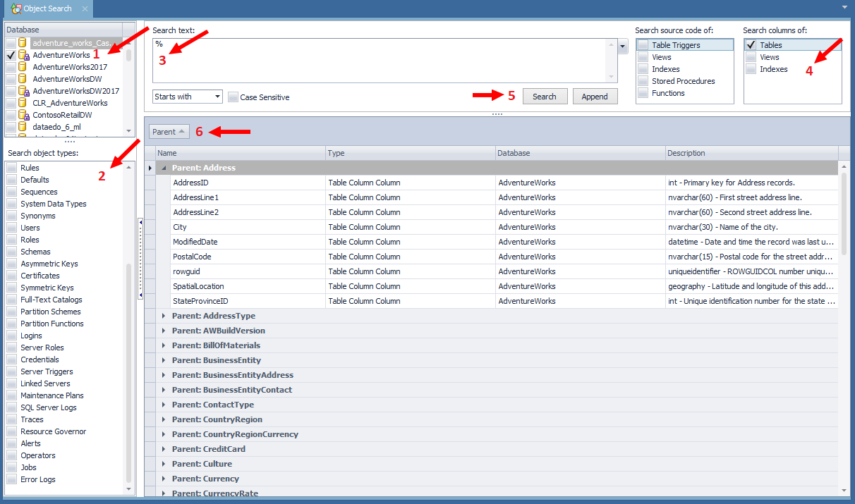Uncheck the AdventureWorks database checkbox
The width and height of the screenshot is (855, 504).
coord(11,55)
